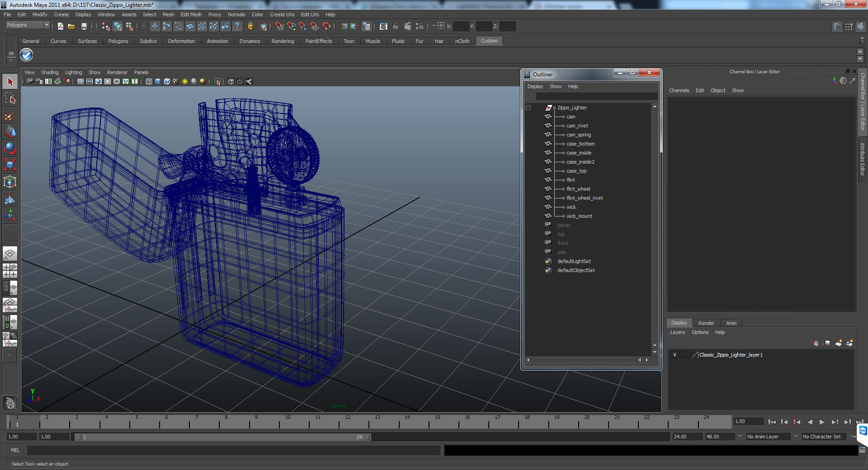Toggle snap to points magnet
Viewport: 868px width, 470px height.
(x=303, y=26)
